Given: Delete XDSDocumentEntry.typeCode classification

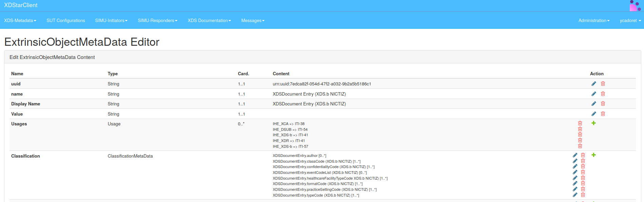Looking at the screenshot, I should point(583,195).
